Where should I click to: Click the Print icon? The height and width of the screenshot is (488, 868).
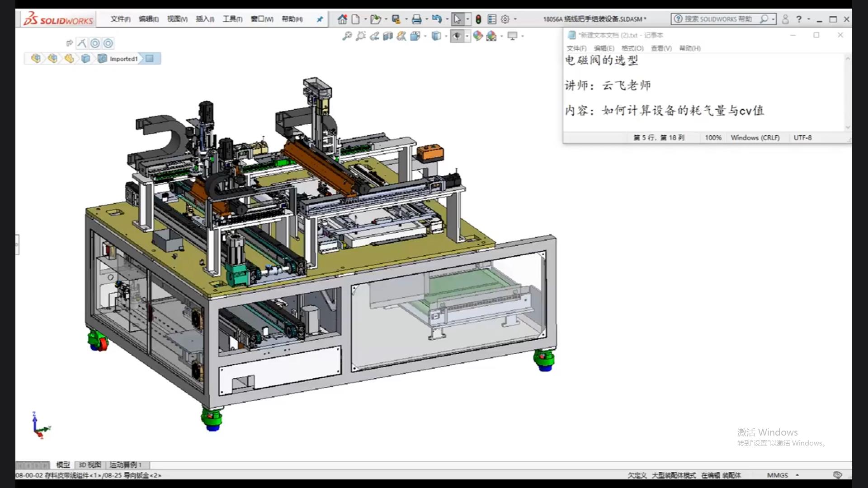pyautogui.click(x=416, y=19)
